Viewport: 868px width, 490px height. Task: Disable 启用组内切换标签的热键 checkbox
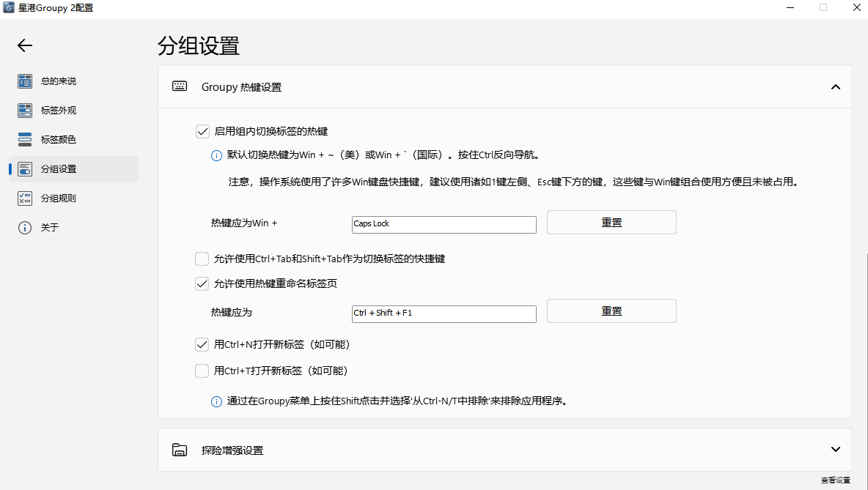click(202, 132)
